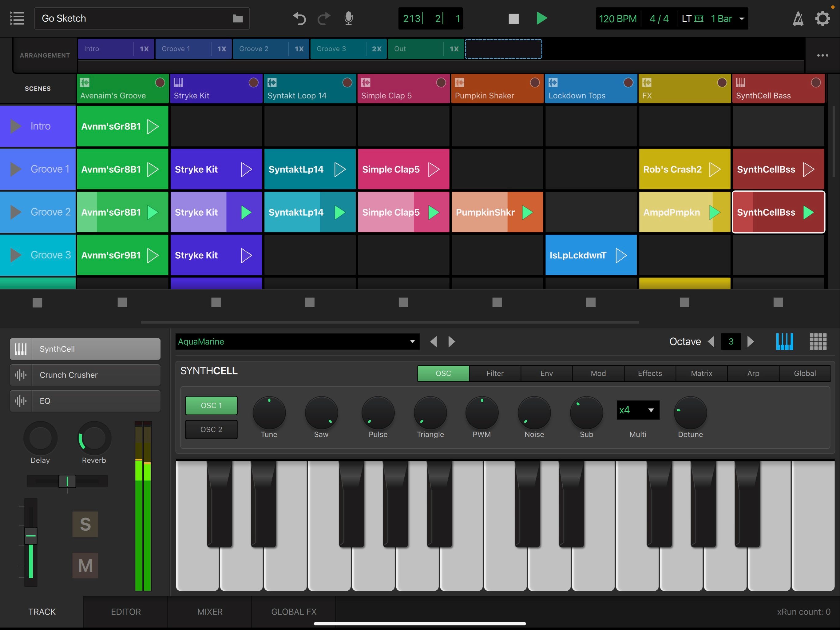Open the Filter tab in SynthCell
This screenshot has width=840, height=630.
[494, 373]
